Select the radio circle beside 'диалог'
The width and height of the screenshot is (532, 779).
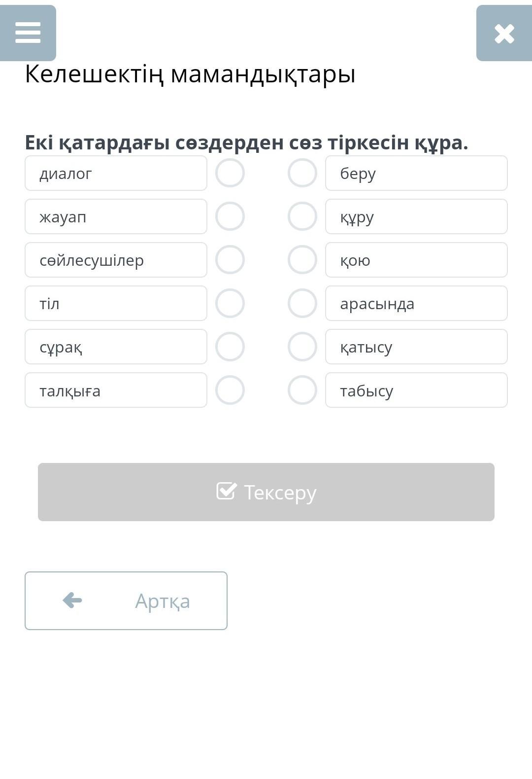(x=230, y=173)
